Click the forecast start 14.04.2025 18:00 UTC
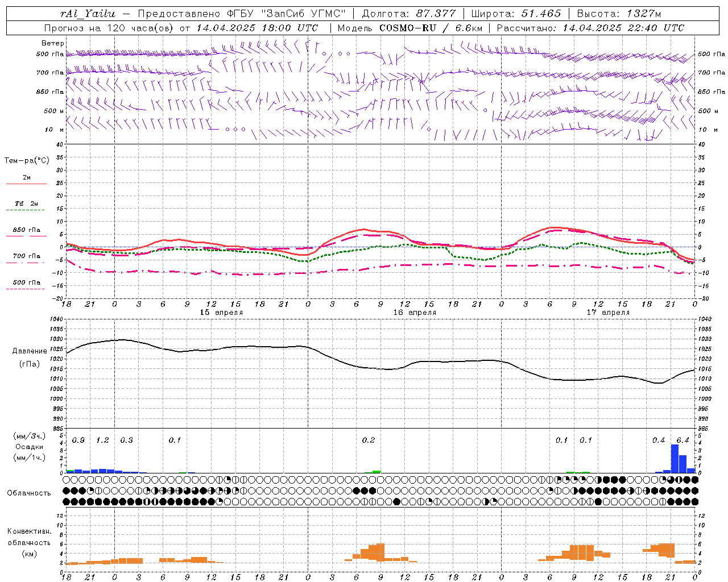 (x=257, y=28)
